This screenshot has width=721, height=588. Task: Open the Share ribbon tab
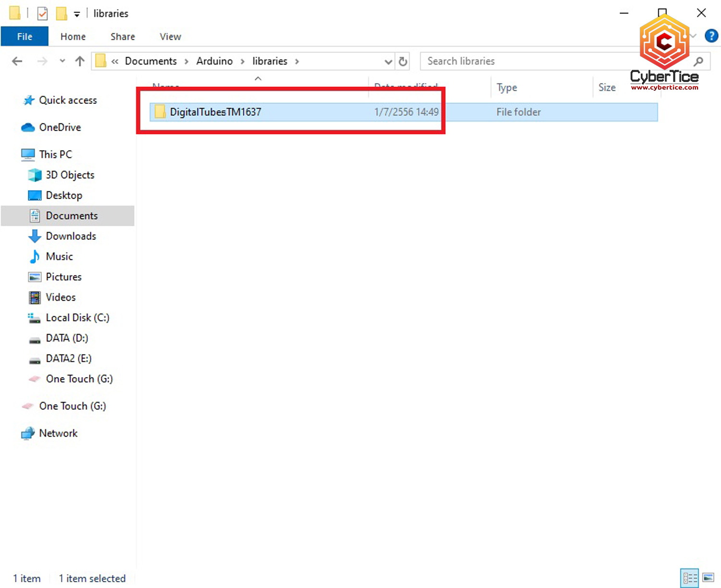click(123, 37)
